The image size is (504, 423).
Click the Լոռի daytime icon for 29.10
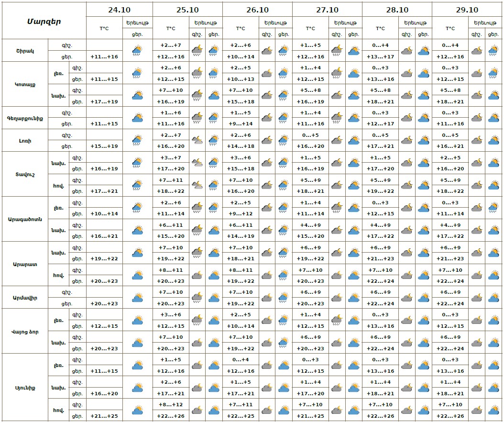[x=493, y=140]
